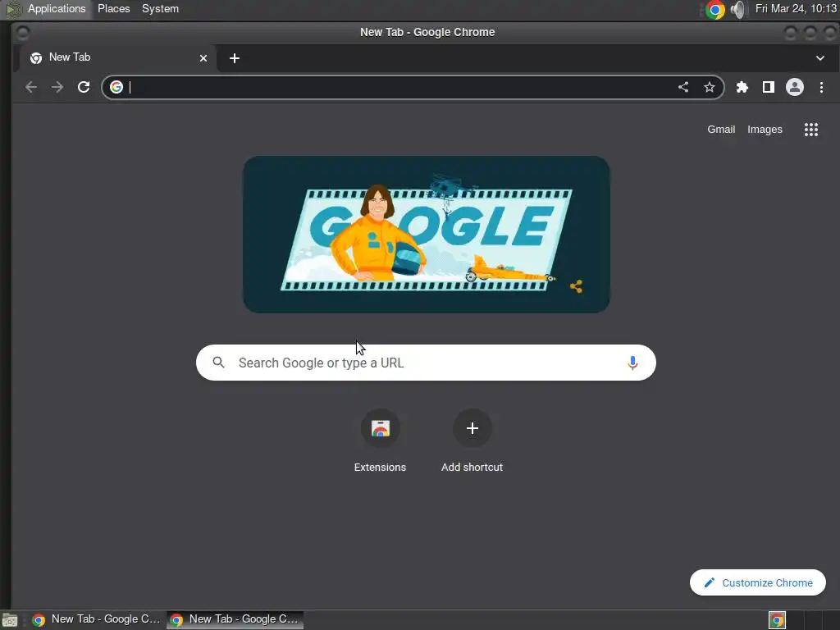Open a new tab with plus button
840x630 pixels.
click(x=235, y=58)
